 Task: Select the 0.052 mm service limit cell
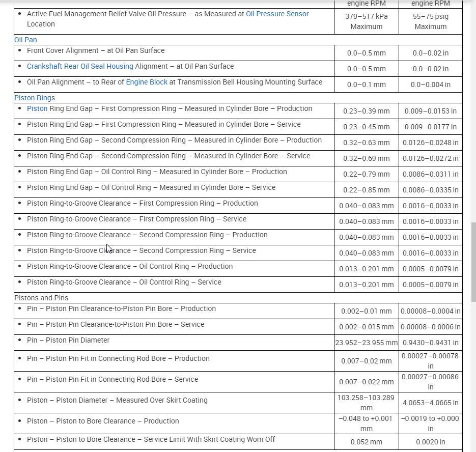tap(367, 442)
